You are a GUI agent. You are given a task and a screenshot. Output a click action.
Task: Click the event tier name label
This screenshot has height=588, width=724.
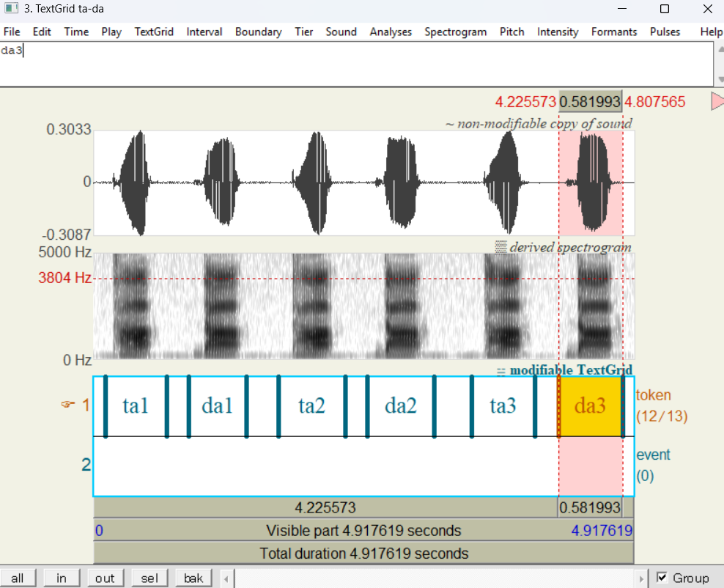coord(653,455)
